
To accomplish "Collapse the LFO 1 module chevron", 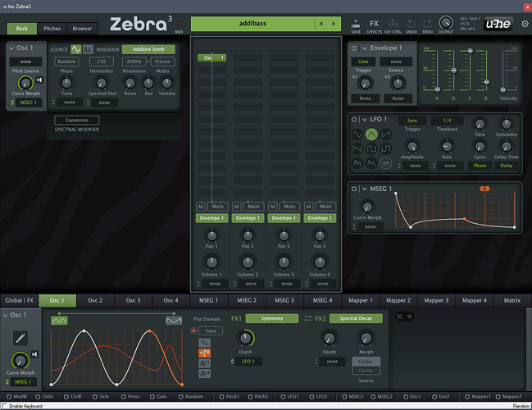I will tap(365, 120).
